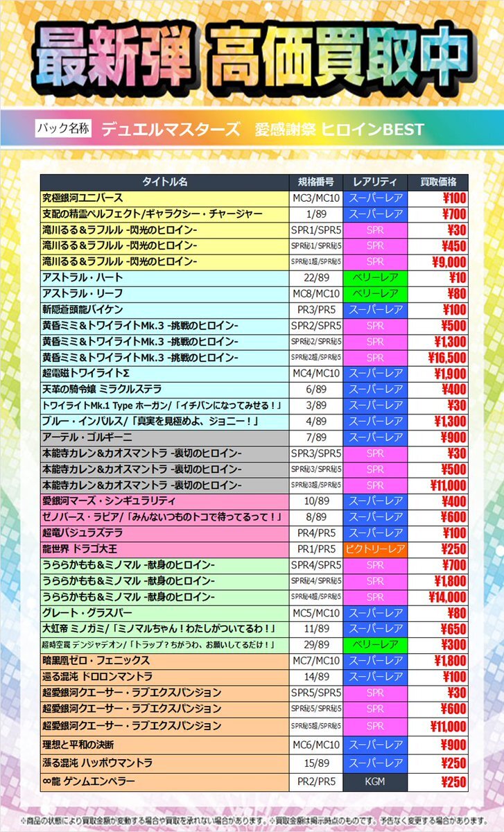Click the ¥14,000 price cell
Viewport: 504px width, 832px height.
click(438, 597)
